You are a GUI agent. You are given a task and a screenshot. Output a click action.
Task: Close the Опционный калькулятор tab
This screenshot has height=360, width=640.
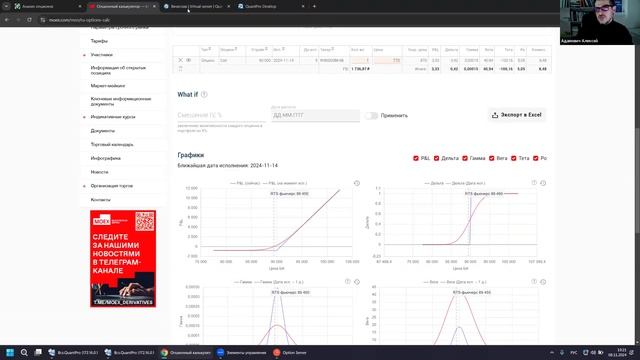[x=154, y=7]
